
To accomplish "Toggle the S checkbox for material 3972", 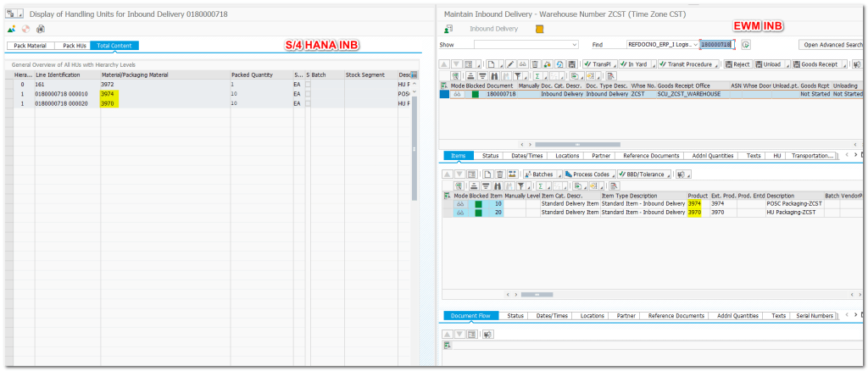I will 309,85.
